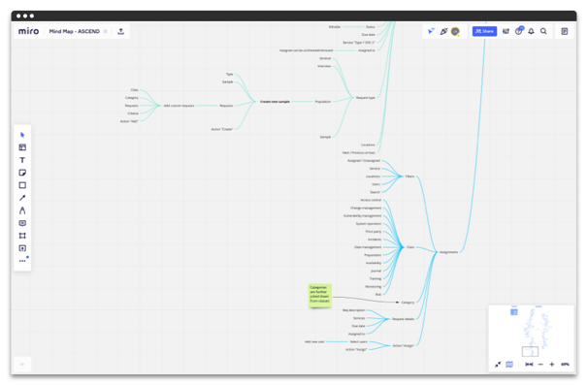Select the 'Class' mind map node

coord(410,247)
